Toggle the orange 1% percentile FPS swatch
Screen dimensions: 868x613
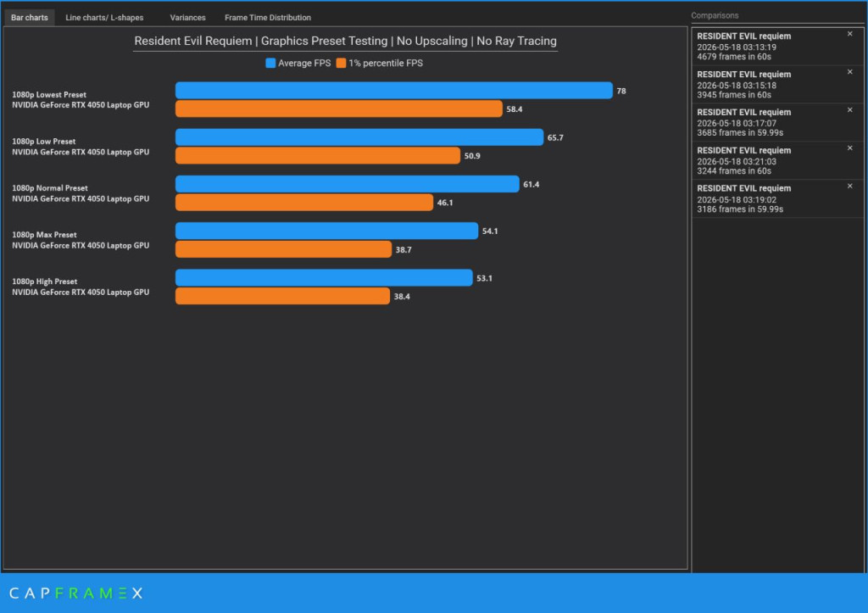[341, 63]
